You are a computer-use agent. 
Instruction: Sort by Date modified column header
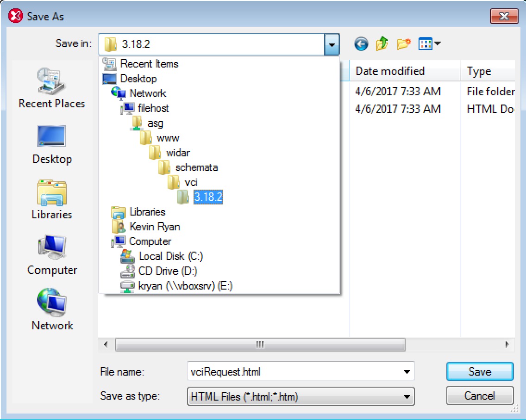pos(405,71)
